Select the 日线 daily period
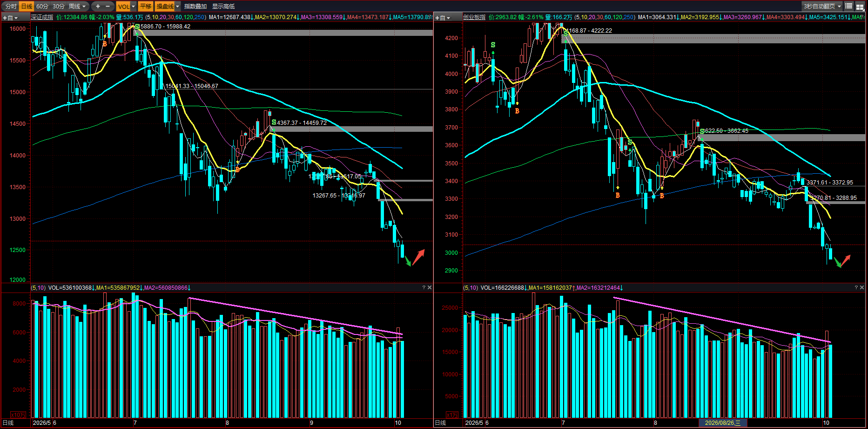Screen dimensions: 868x429 click(27, 6)
